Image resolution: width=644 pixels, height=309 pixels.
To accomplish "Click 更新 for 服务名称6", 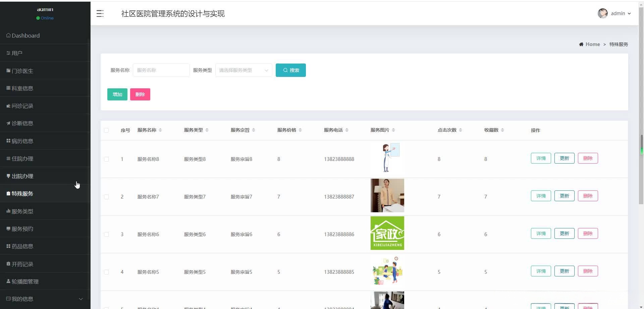I will coord(564,233).
